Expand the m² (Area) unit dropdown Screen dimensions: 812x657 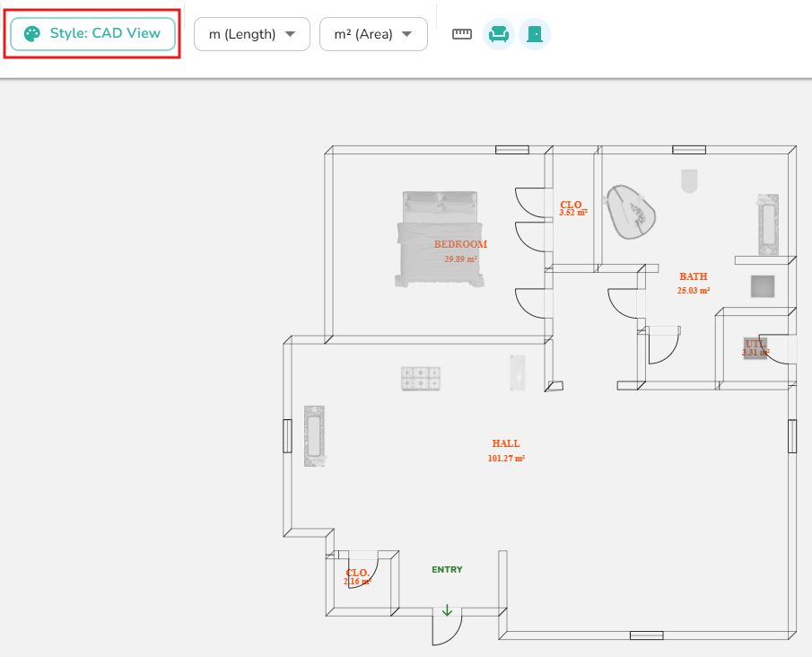click(x=373, y=34)
